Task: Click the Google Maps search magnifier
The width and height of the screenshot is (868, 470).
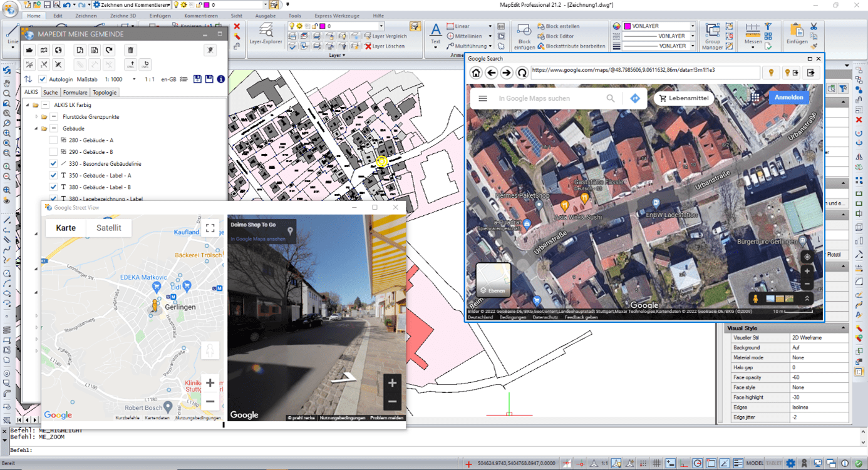Action: click(x=610, y=98)
